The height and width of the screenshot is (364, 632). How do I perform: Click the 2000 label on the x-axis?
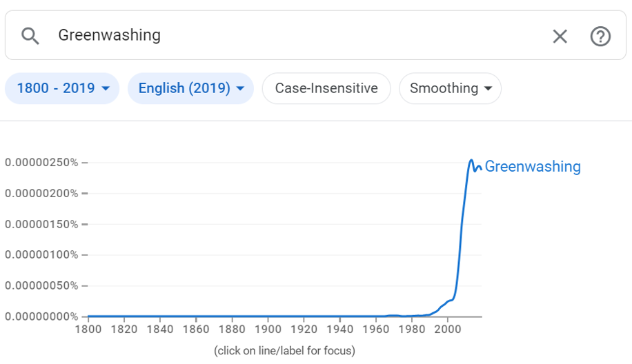click(x=447, y=330)
